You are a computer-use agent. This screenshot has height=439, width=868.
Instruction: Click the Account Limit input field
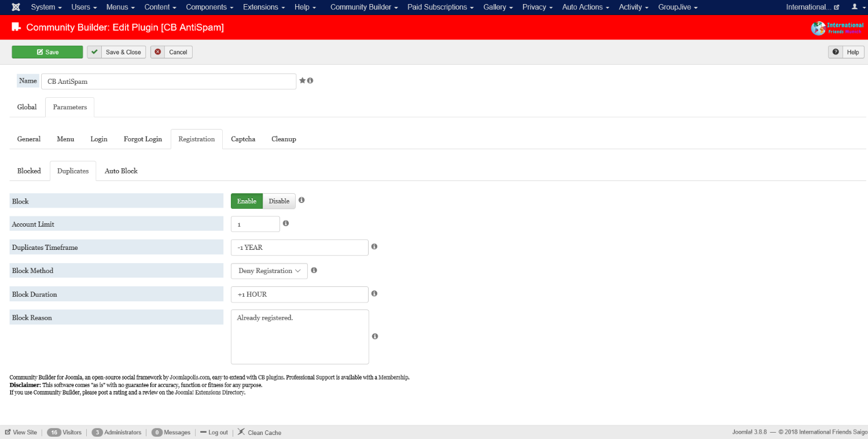[255, 224]
